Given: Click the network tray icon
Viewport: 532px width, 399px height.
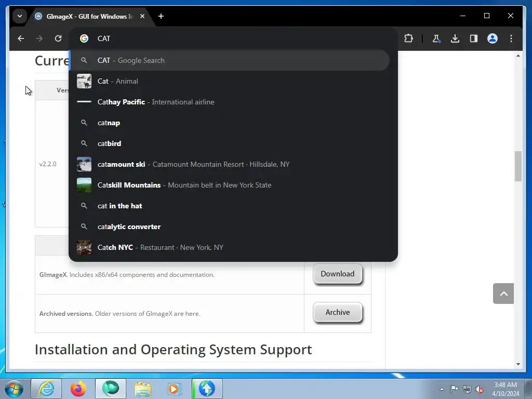Looking at the screenshot, I should 467,389.
